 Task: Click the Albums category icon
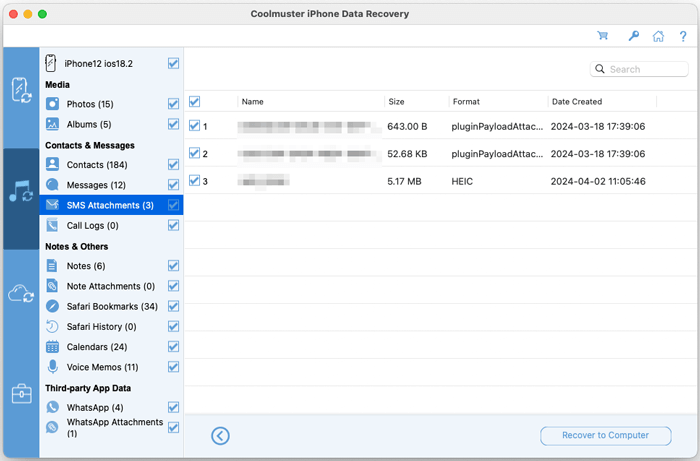click(x=52, y=124)
